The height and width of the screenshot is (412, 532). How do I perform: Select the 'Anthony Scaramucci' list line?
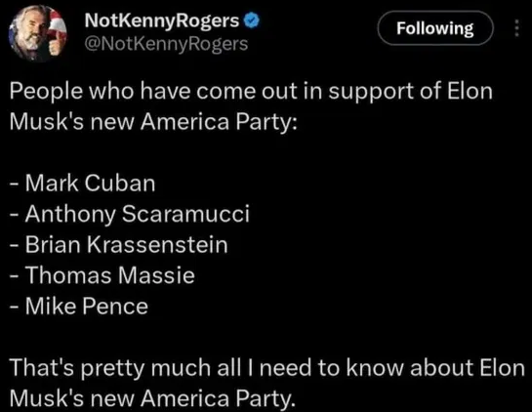click(130, 214)
